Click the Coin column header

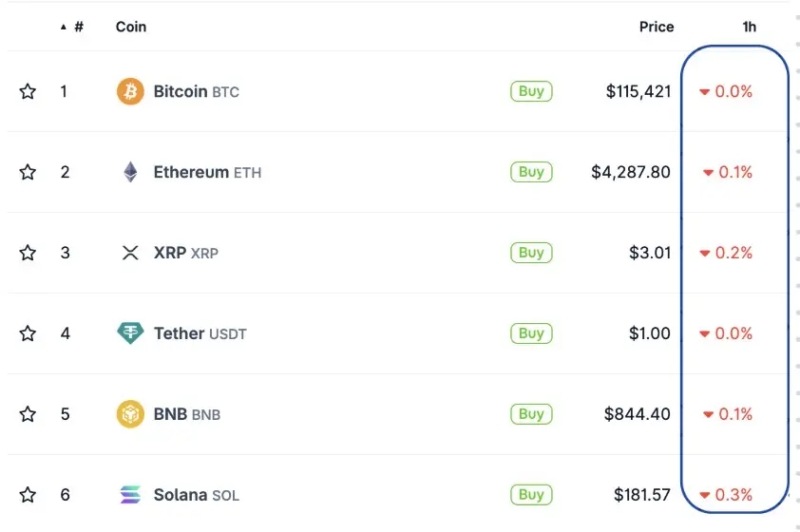pyautogui.click(x=130, y=27)
